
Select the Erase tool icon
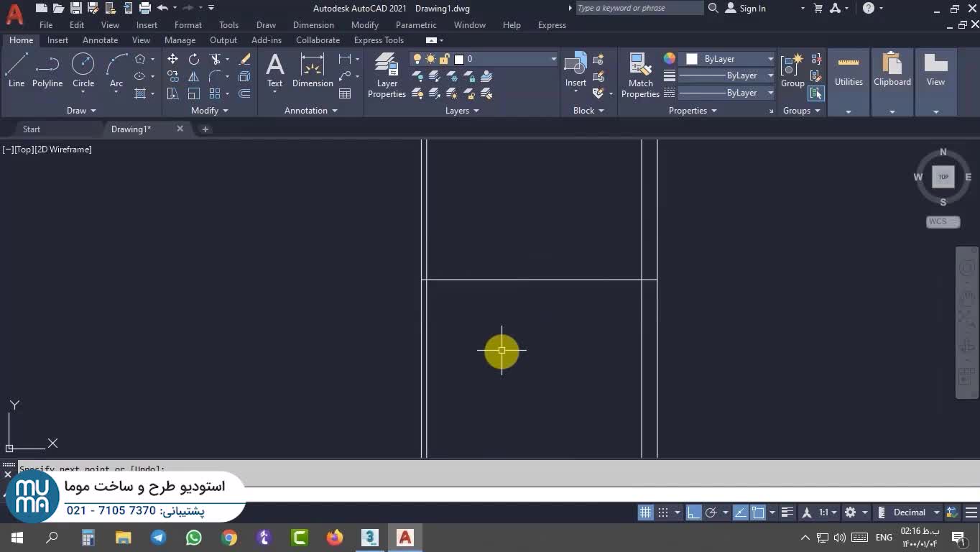pyautogui.click(x=244, y=59)
